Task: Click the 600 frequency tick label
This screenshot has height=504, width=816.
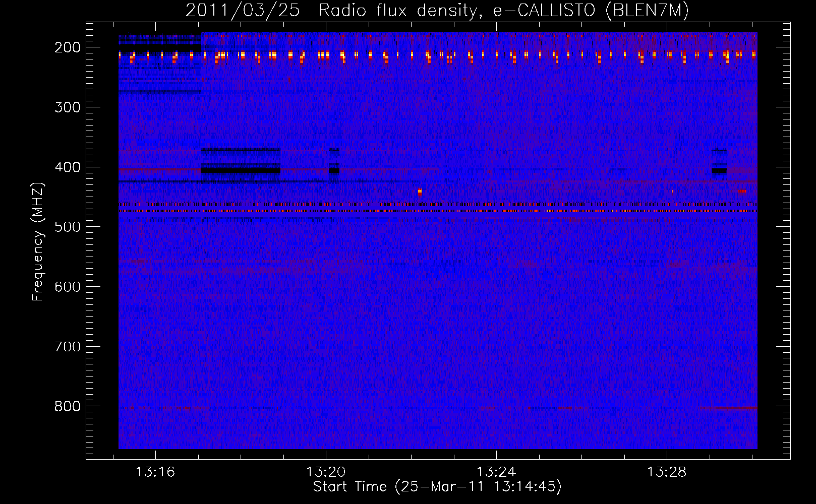Action: click(68, 287)
